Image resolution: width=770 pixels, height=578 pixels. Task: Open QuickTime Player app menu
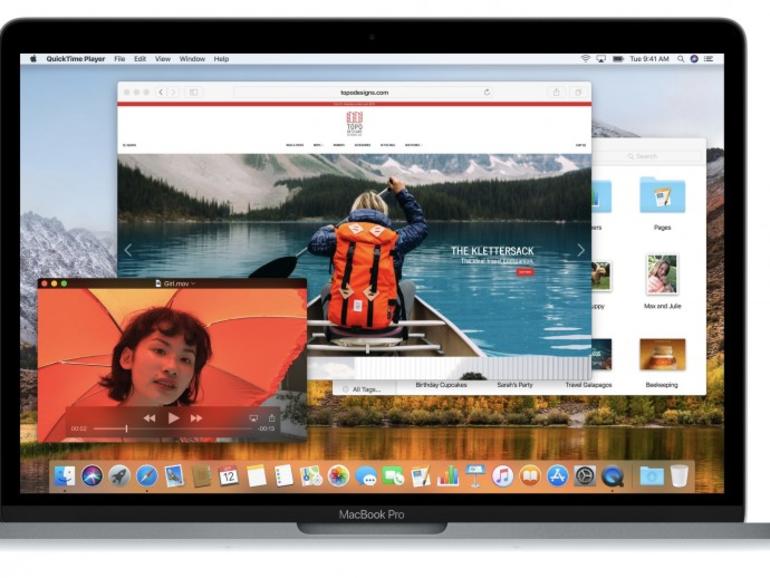tap(76, 59)
